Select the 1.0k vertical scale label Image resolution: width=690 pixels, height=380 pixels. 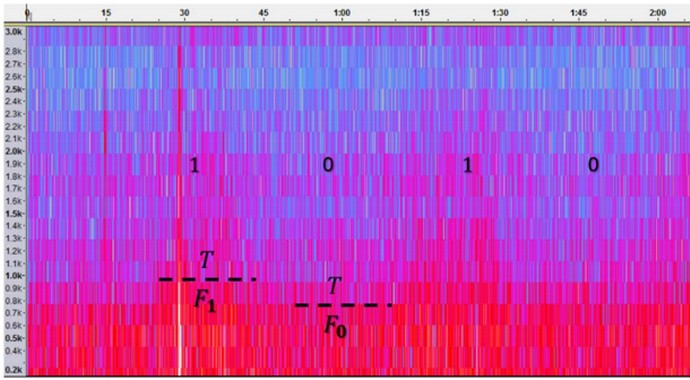[x=13, y=275]
